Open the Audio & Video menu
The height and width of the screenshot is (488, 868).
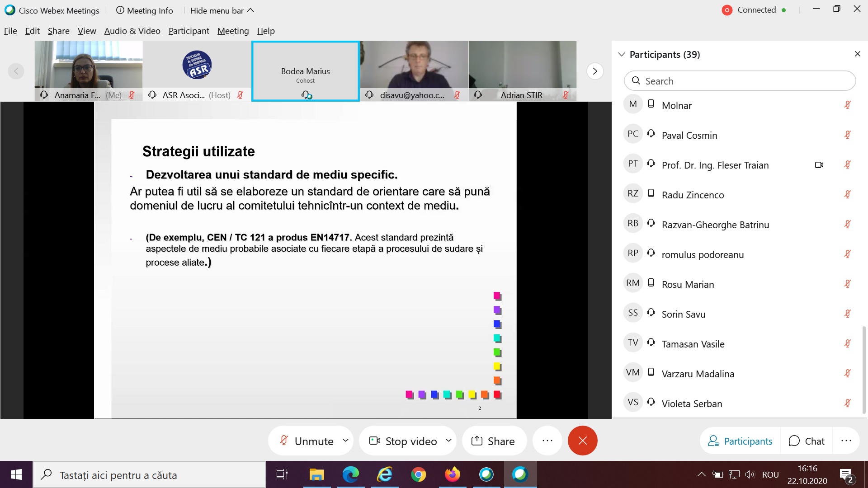click(132, 31)
